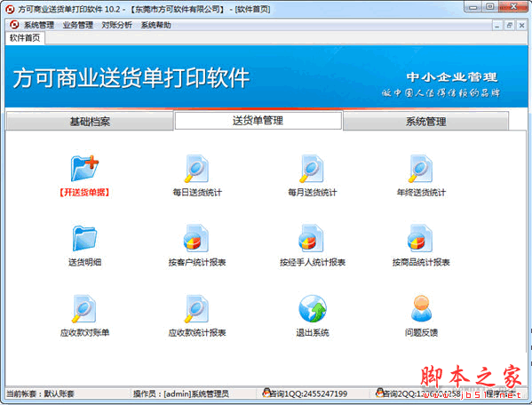Click the 当前帐套：默认账套 status entry
Screen dimensions: 532x405
coord(40,393)
